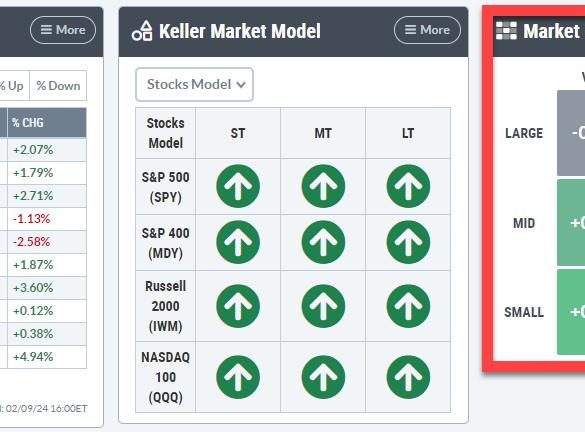This screenshot has height=432, width=585.
Task: Click the S&P 500 medium-term up arrow
Action: coord(323,186)
